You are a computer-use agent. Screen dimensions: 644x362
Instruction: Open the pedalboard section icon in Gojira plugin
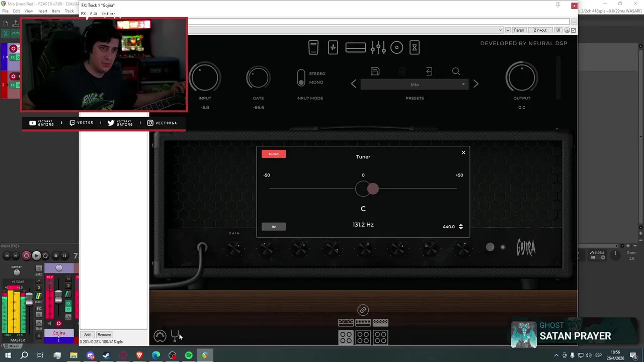[313, 47]
